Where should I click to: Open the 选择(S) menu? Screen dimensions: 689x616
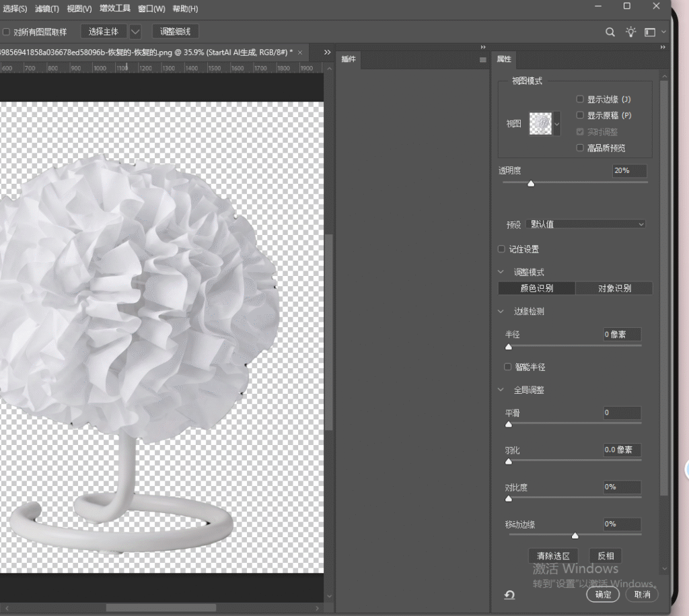(15, 9)
